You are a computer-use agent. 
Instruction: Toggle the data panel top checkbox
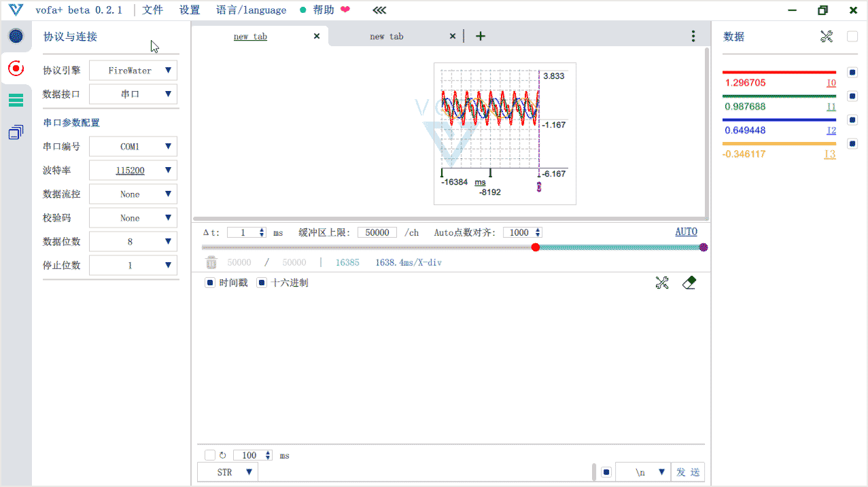[x=852, y=37]
